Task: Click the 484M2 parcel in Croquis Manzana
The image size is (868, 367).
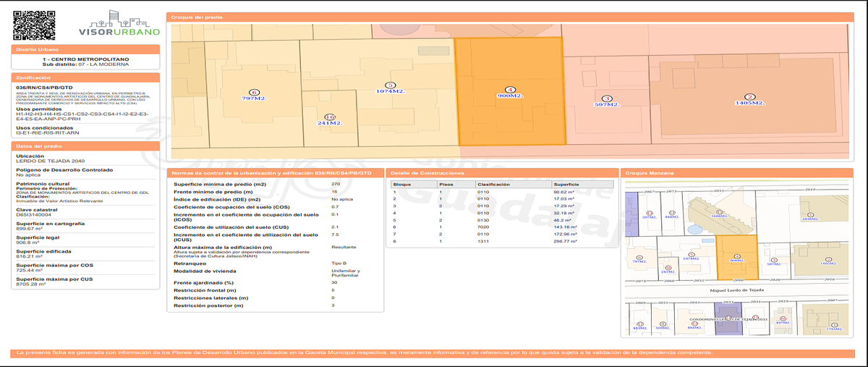Action: [x=672, y=214]
